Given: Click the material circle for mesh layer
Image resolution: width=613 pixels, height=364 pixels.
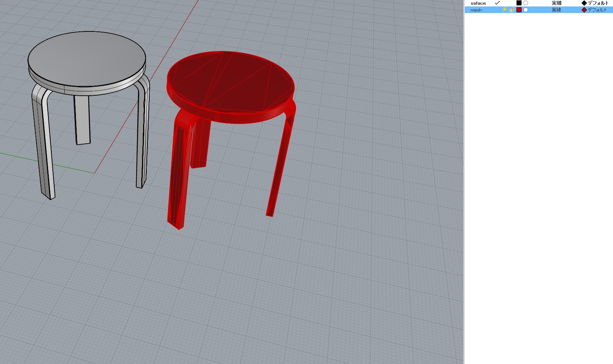Looking at the screenshot, I should tap(526, 10).
